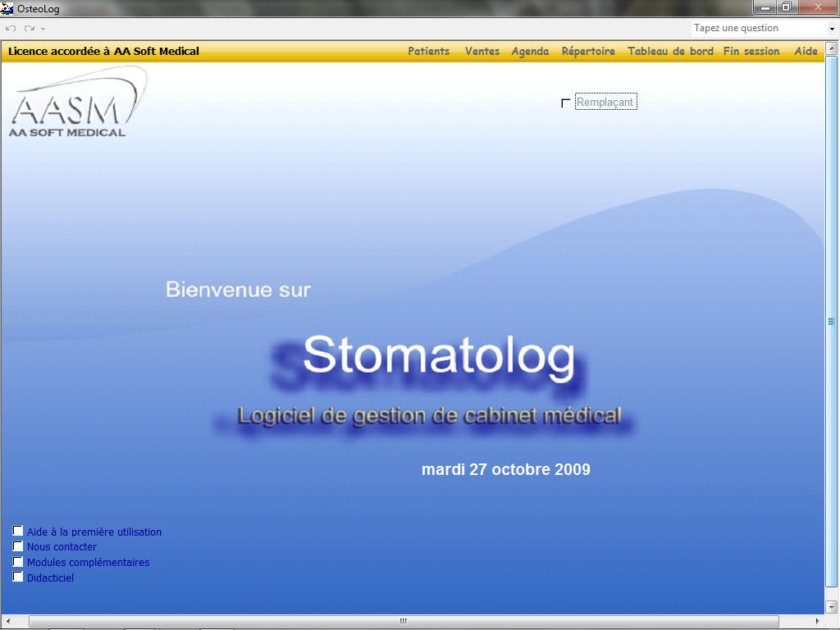840x630 pixels.
Task: Open the 'Aide à la première utilisation' link
Action: click(x=94, y=532)
